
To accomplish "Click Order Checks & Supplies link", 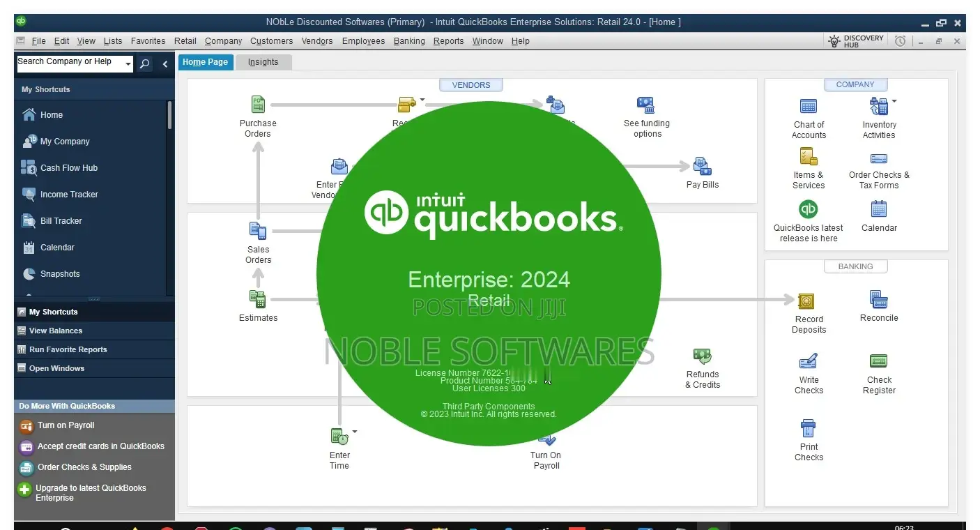I will click(84, 467).
